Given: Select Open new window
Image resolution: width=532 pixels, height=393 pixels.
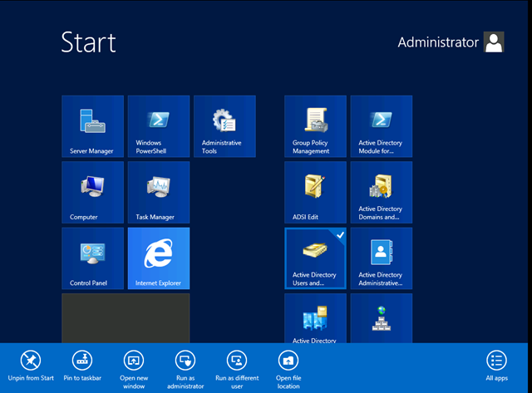Looking at the screenshot, I should pos(134,370).
